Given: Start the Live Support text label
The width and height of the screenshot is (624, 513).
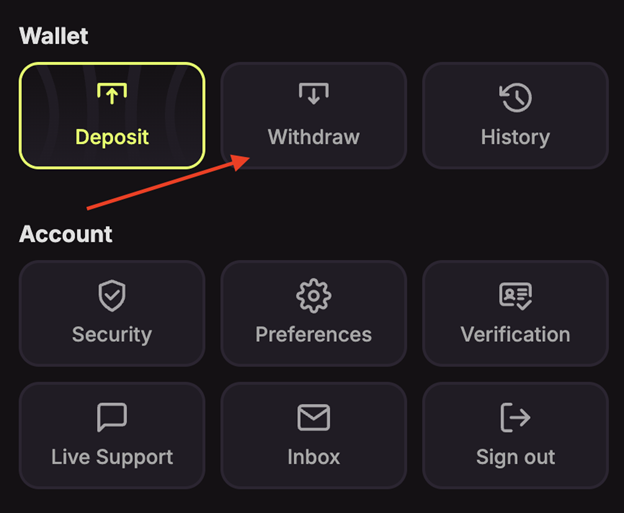Looking at the screenshot, I should click(x=112, y=458).
